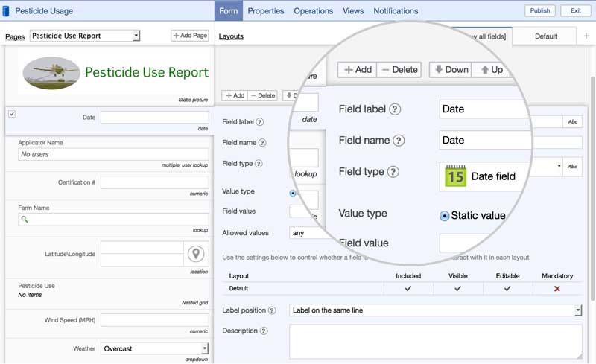This screenshot has width=596, height=364.
Task: Click the map pin location icon
Action: point(196,253)
